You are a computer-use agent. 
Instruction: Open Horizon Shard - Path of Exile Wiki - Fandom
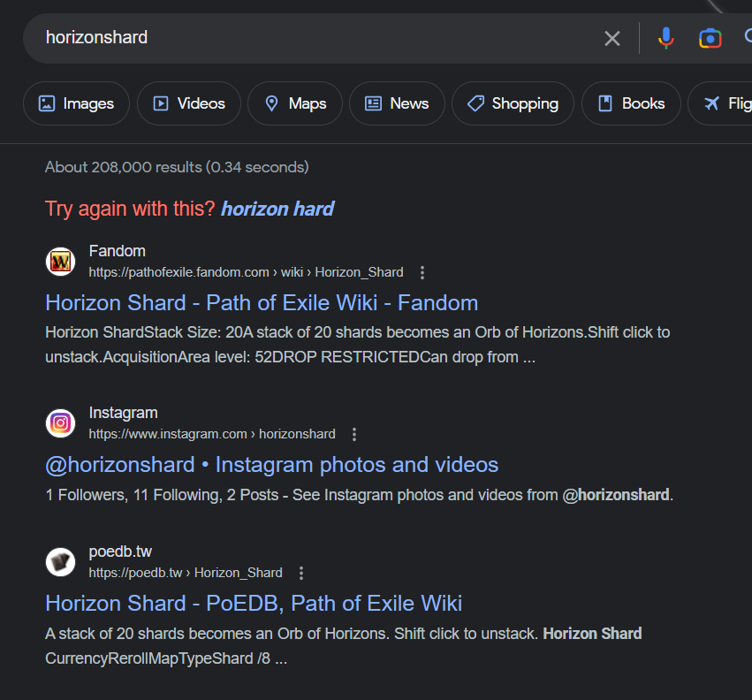[x=262, y=303]
